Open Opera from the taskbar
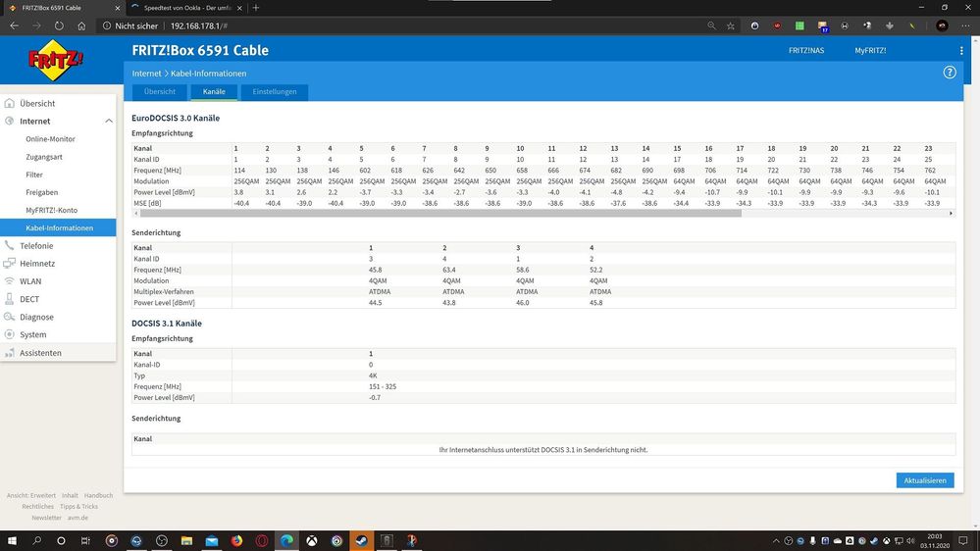The width and height of the screenshot is (980, 551). [x=262, y=540]
